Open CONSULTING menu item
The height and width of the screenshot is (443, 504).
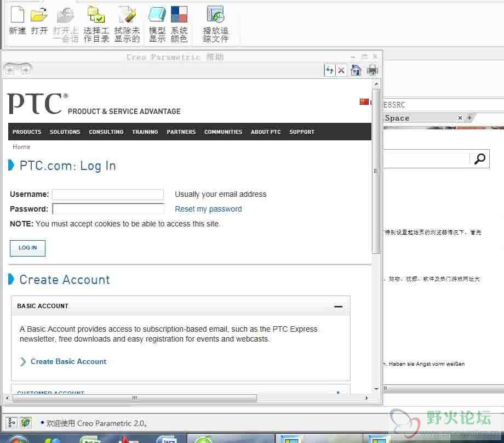pyautogui.click(x=106, y=132)
